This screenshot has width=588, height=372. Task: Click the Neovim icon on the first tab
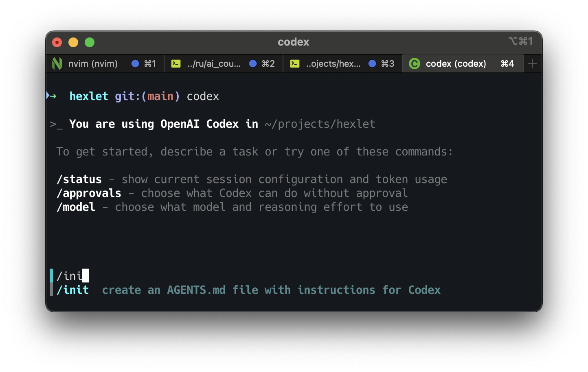point(57,63)
